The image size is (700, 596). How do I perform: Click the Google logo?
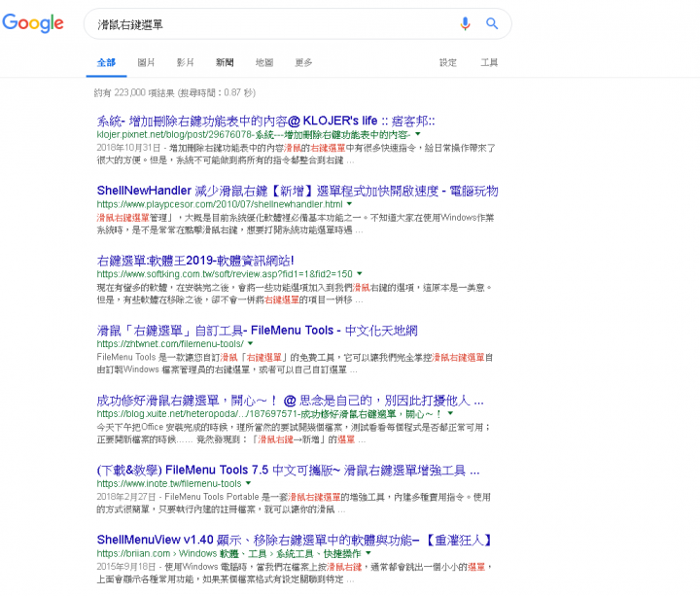pos(33,22)
